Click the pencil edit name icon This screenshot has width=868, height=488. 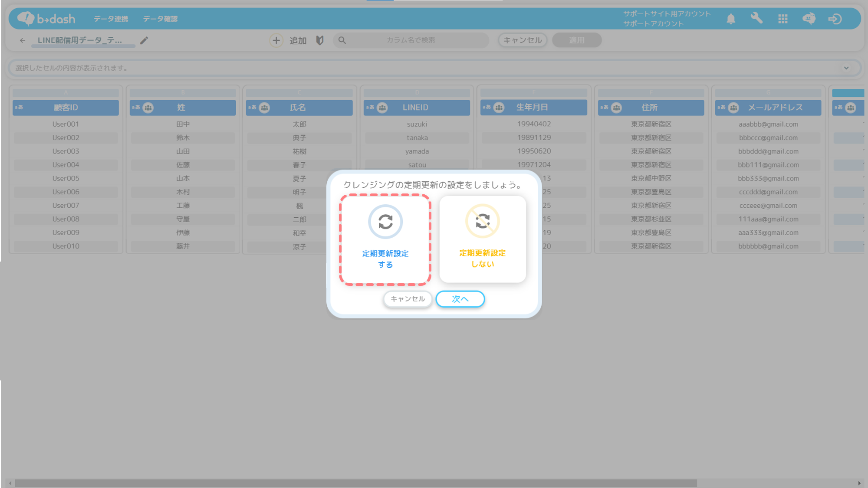(144, 40)
